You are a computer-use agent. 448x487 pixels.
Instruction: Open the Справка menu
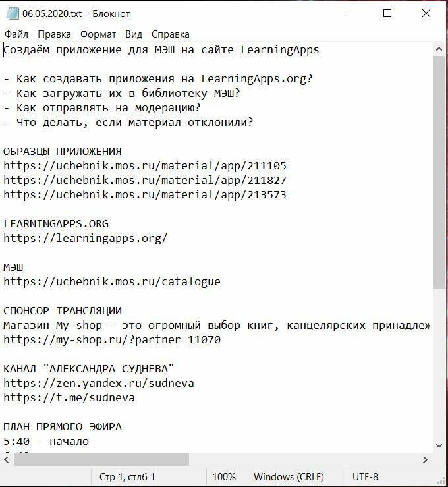click(x=171, y=34)
